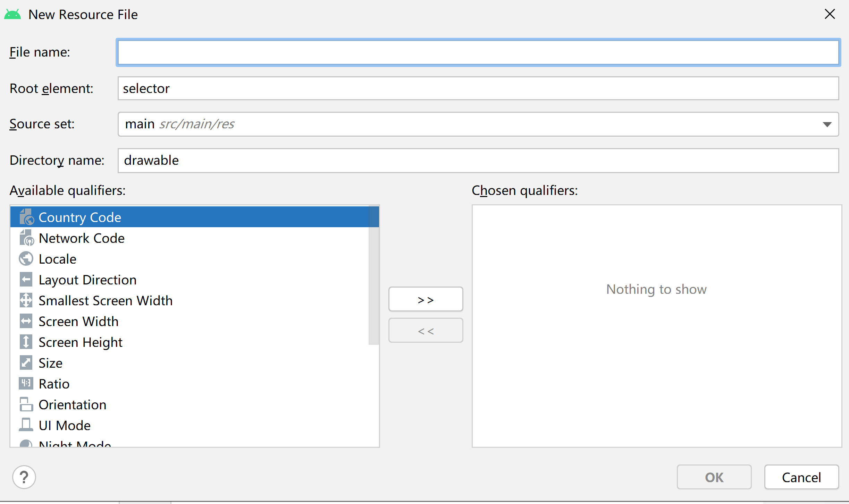Add qualifier with >> button
This screenshot has width=849, height=504.
pyautogui.click(x=426, y=299)
